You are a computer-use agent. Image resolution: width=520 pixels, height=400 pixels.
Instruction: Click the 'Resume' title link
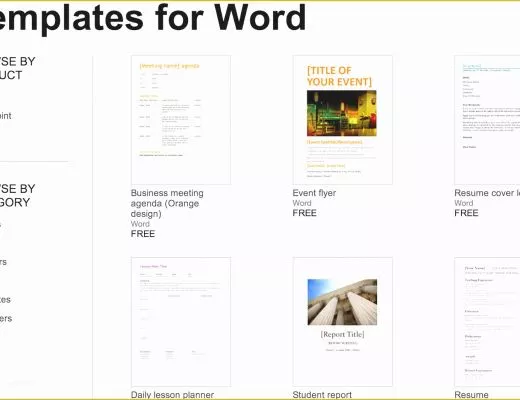point(471,395)
